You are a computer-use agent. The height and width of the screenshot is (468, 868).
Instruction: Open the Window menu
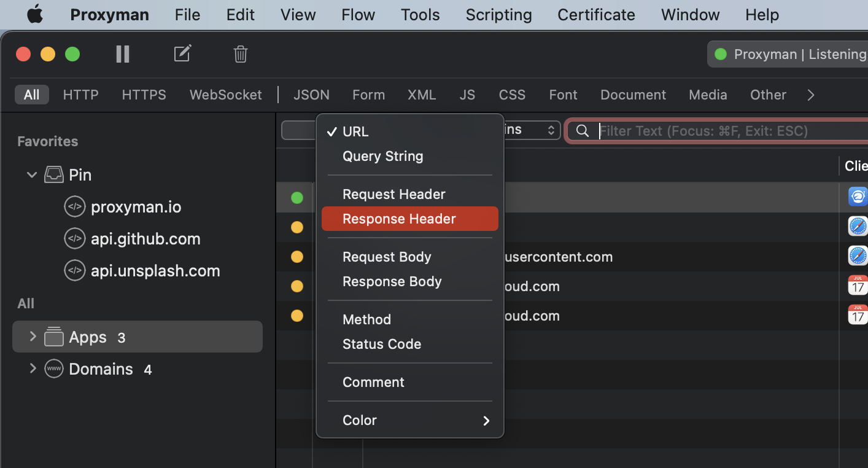690,15
